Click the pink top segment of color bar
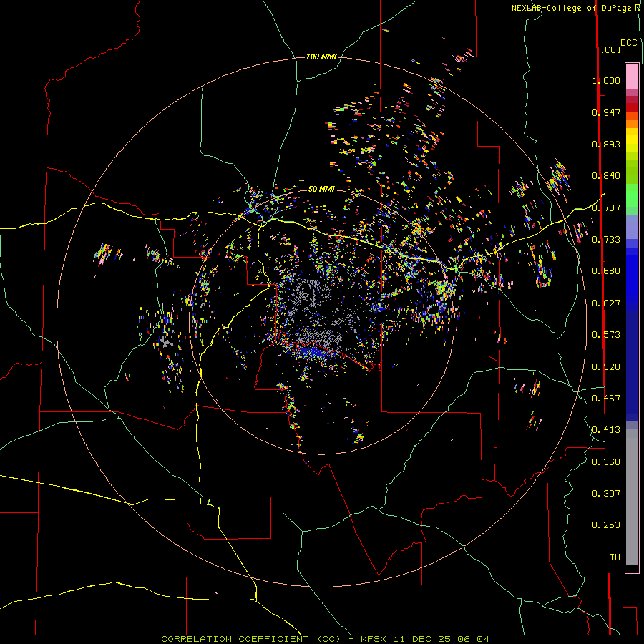Viewport: 644px width, 644px height. (x=632, y=76)
